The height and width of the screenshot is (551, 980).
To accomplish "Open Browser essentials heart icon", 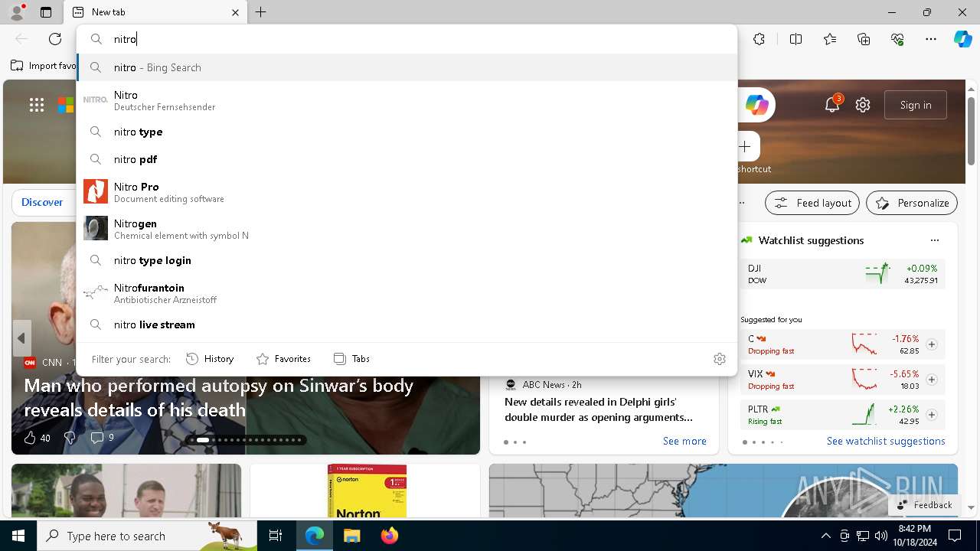I will coord(897,39).
